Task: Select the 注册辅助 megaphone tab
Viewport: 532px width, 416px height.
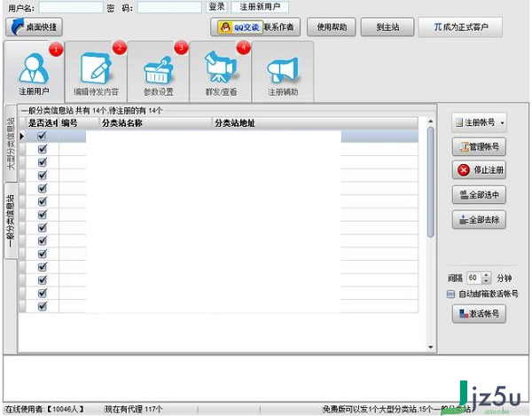Action: pyautogui.click(x=283, y=72)
